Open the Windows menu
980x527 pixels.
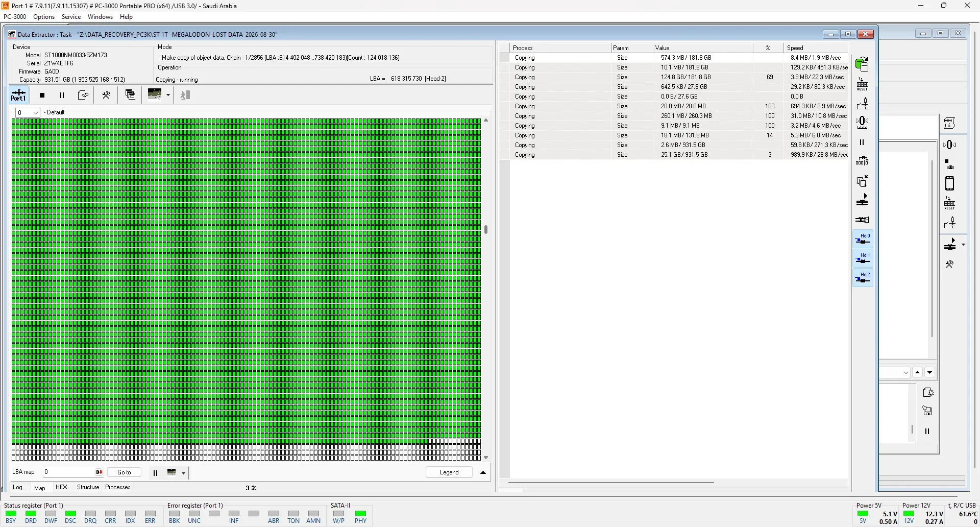(100, 17)
